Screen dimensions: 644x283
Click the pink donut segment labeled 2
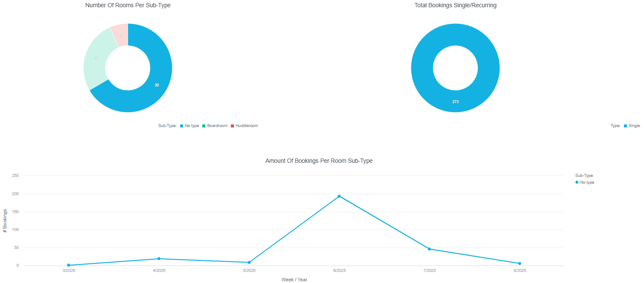(x=121, y=36)
